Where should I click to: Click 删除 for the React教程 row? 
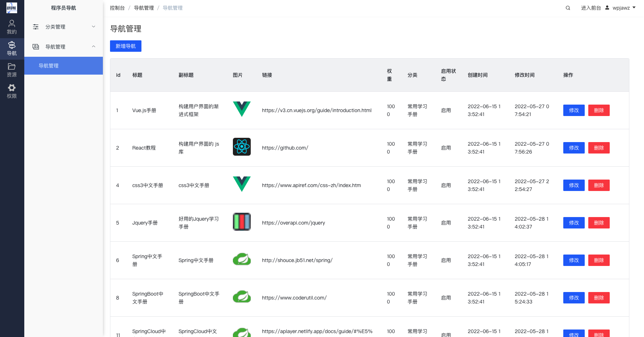coord(599,148)
